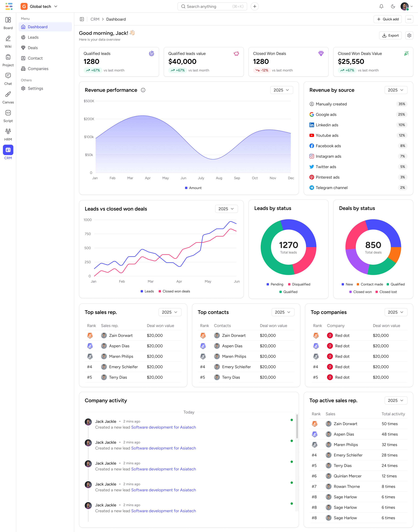Open Top contacts 2025 year dropdown
The width and height of the screenshot is (418, 532).
point(283,312)
